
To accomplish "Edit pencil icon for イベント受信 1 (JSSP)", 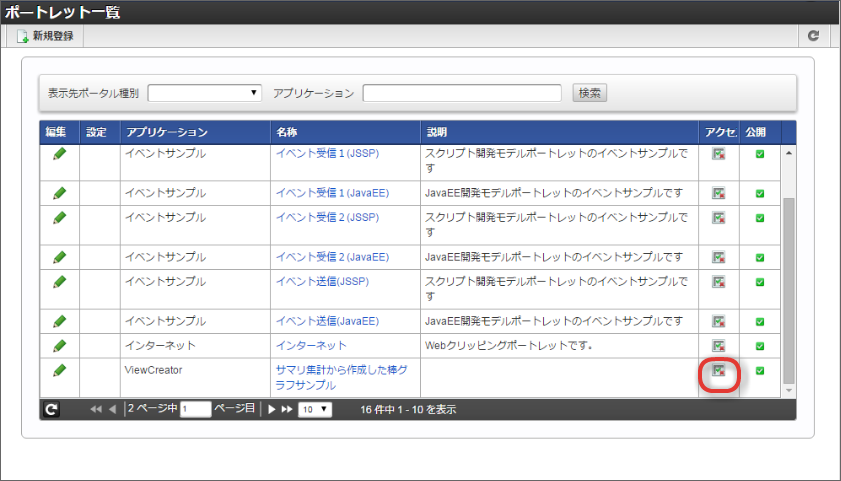I will point(60,154).
